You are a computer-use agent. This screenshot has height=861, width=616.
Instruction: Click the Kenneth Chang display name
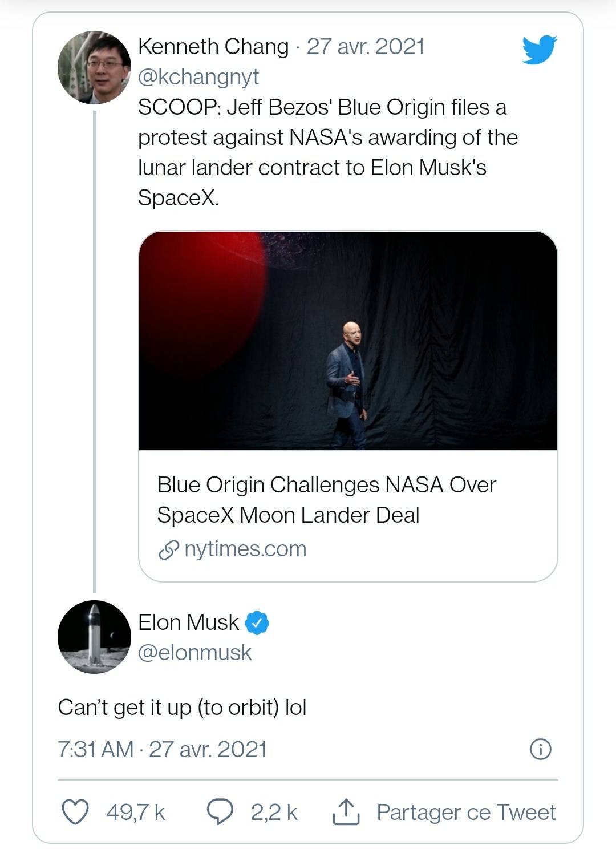pos(213,47)
